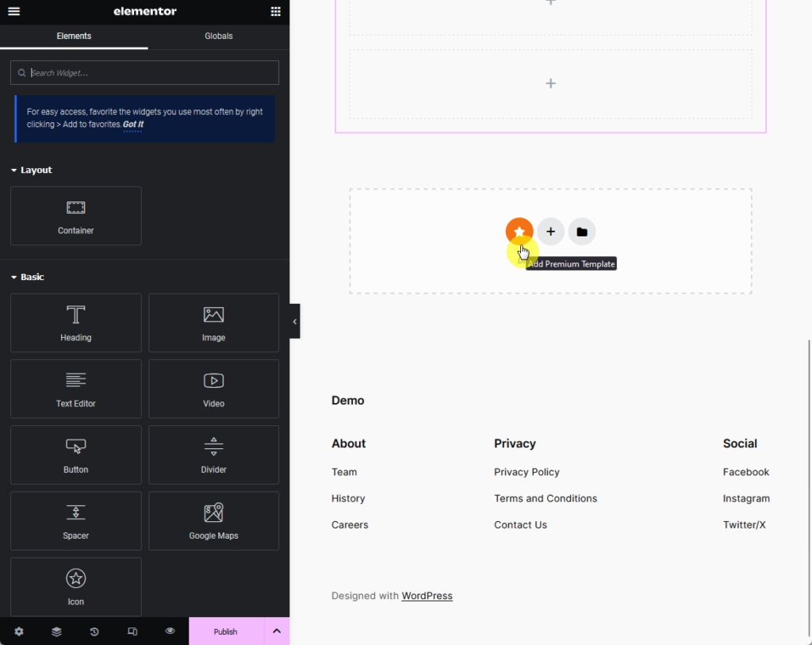Open publish options with the up arrow
The width and height of the screenshot is (812, 645).
pos(276,632)
